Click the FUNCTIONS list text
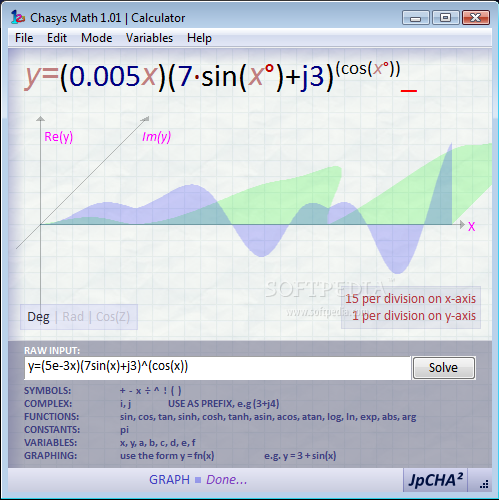This screenshot has width=499, height=500. click(x=268, y=417)
